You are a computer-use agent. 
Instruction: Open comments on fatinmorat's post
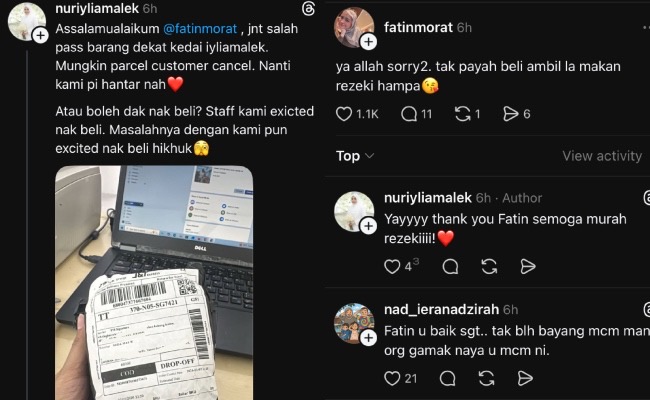coord(409,114)
